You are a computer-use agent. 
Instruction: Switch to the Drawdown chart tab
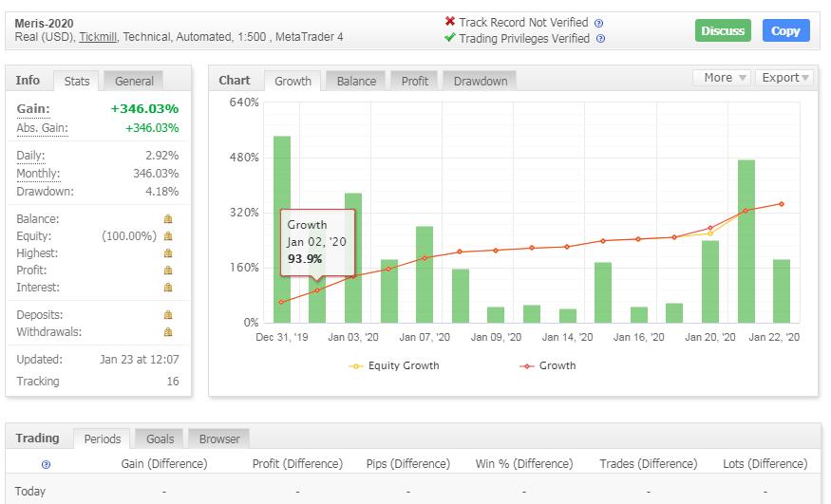[480, 82]
